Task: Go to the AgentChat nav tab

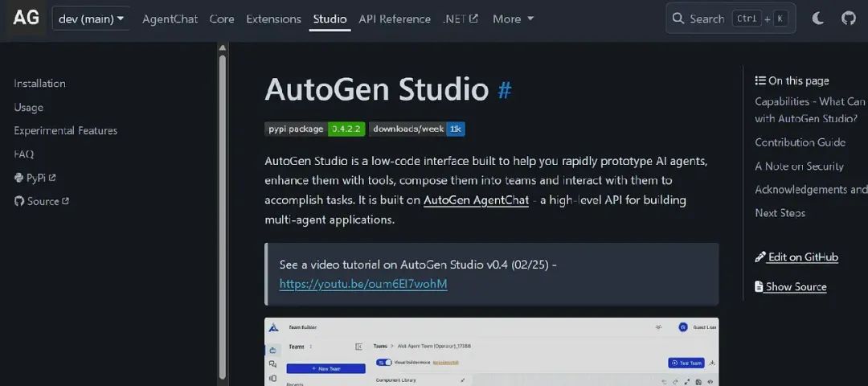Action: click(170, 18)
